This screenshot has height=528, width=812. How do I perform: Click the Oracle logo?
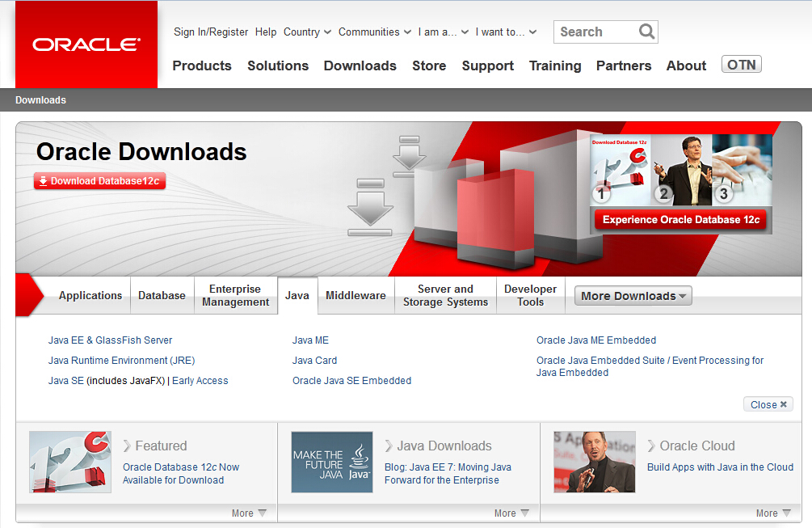[x=86, y=44]
